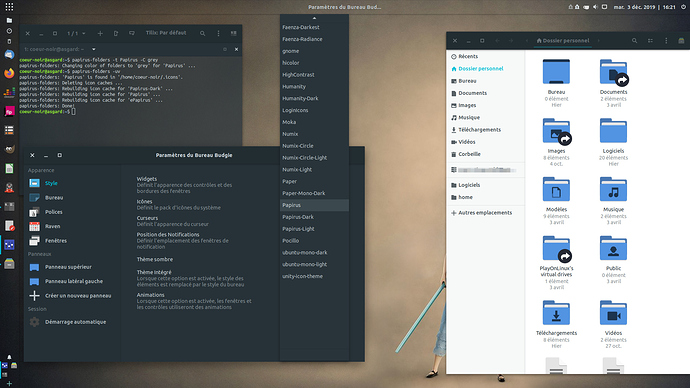Screen dimensions: 690x388
Task: Choose Numix-Circle in the icon theme list
Action: [314, 146]
